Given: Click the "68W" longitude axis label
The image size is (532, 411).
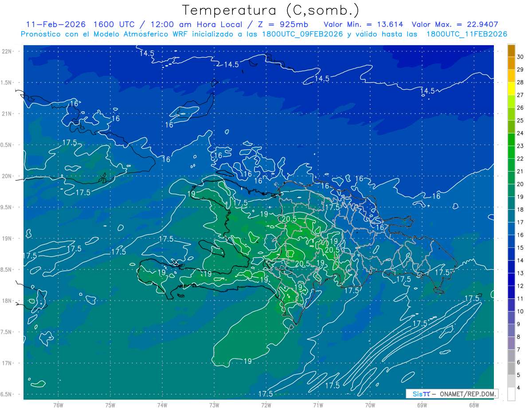Looking at the screenshot, I should point(474,405).
